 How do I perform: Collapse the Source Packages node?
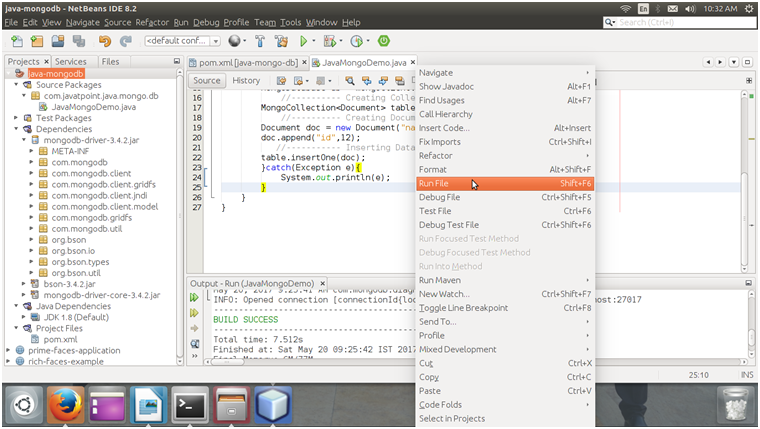[x=16, y=85]
